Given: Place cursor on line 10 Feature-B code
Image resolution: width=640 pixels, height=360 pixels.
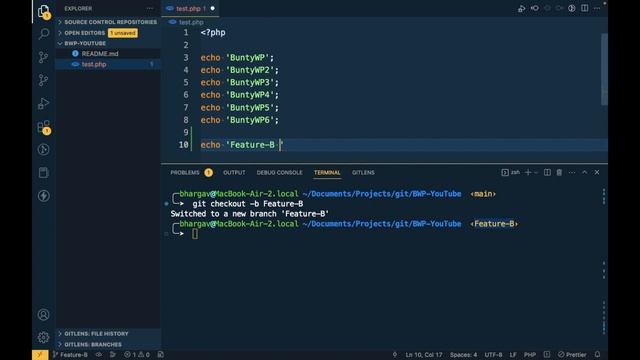Looking at the screenshot, I should [x=241, y=145].
